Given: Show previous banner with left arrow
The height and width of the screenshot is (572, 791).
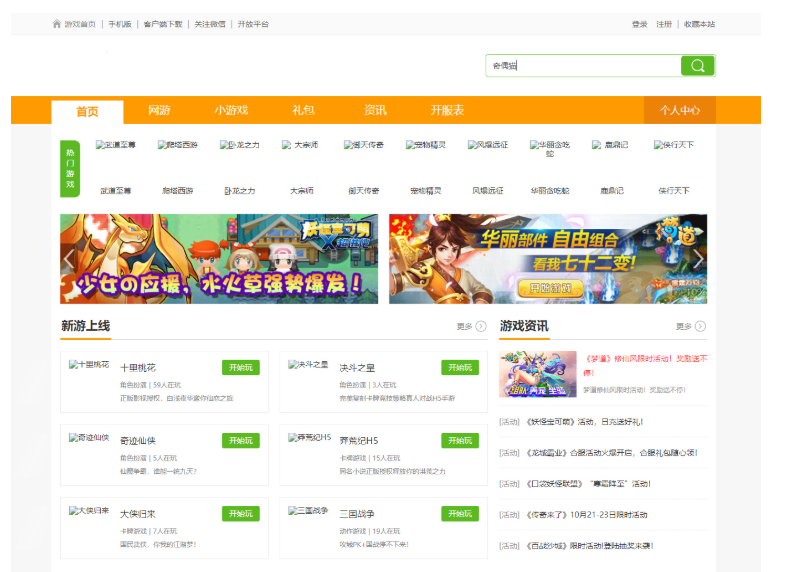Looking at the screenshot, I should tap(69, 259).
